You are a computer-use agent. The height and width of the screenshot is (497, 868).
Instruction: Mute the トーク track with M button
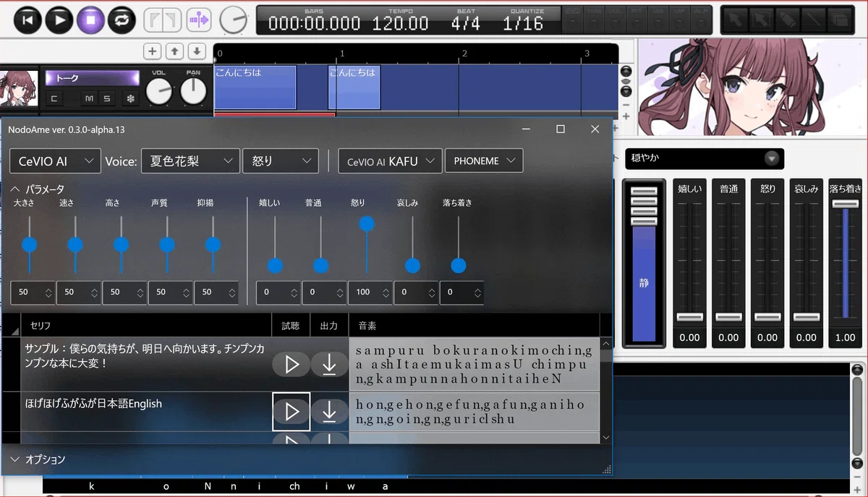[x=89, y=98]
